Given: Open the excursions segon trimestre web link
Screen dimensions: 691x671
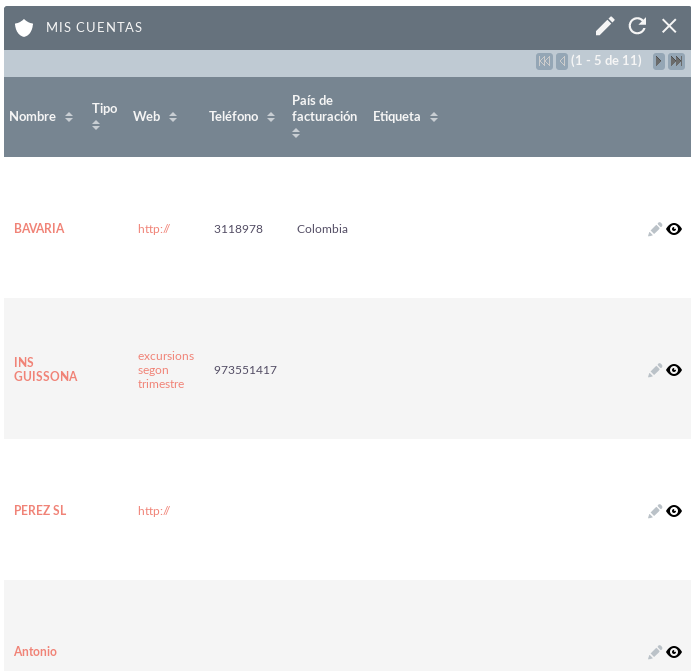Looking at the screenshot, I should click(166, 370).
